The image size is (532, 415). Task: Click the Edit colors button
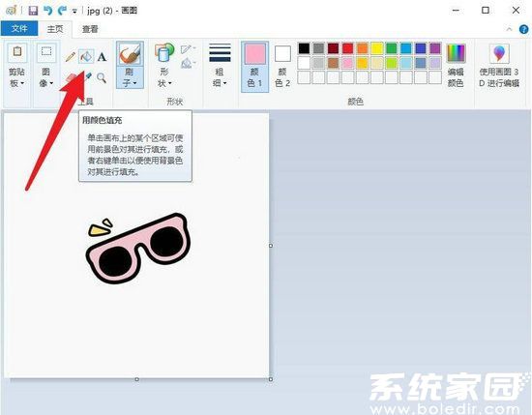(456, 65)
